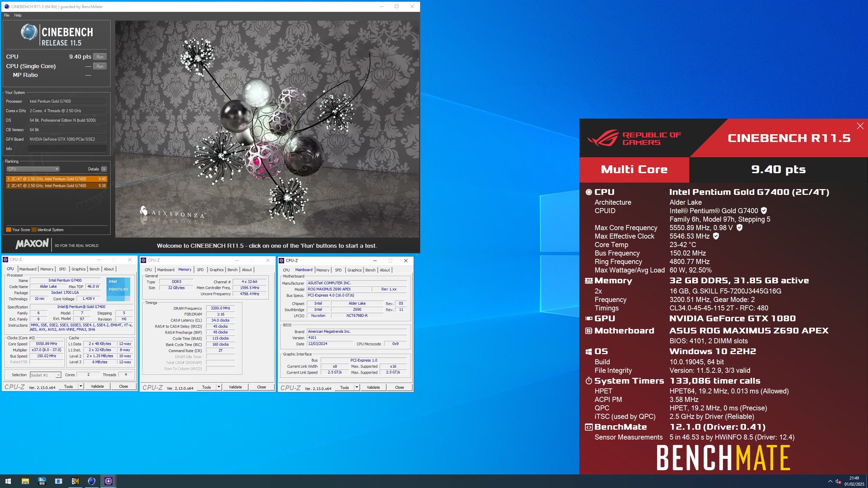Image resolution: width=868 pixels, height=488 pixels.
Task: Click the 5550.89 MHz Core Speed value
Action: 46,344
